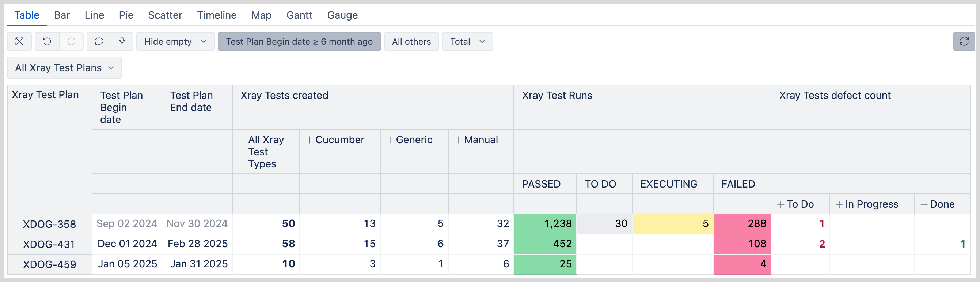The image size is (980, 282).
Task: Click the undo arrow icon
Action: pos(47,41)
